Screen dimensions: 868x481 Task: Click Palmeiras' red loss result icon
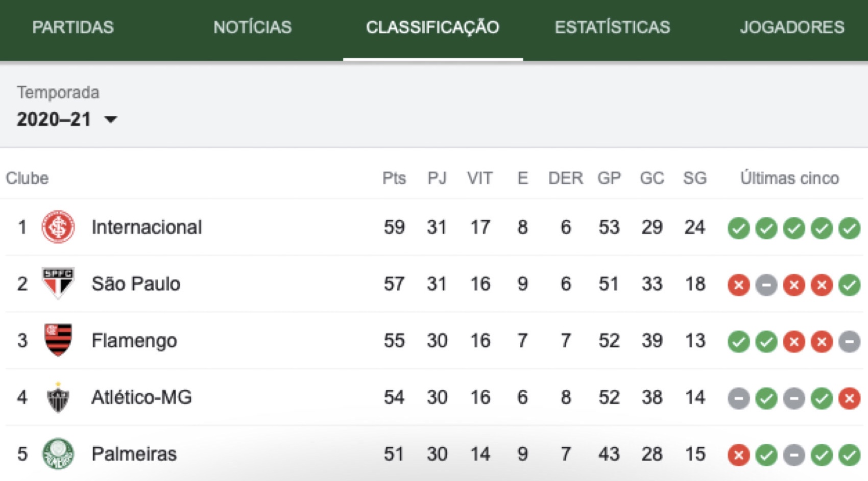tap(738, 454)
